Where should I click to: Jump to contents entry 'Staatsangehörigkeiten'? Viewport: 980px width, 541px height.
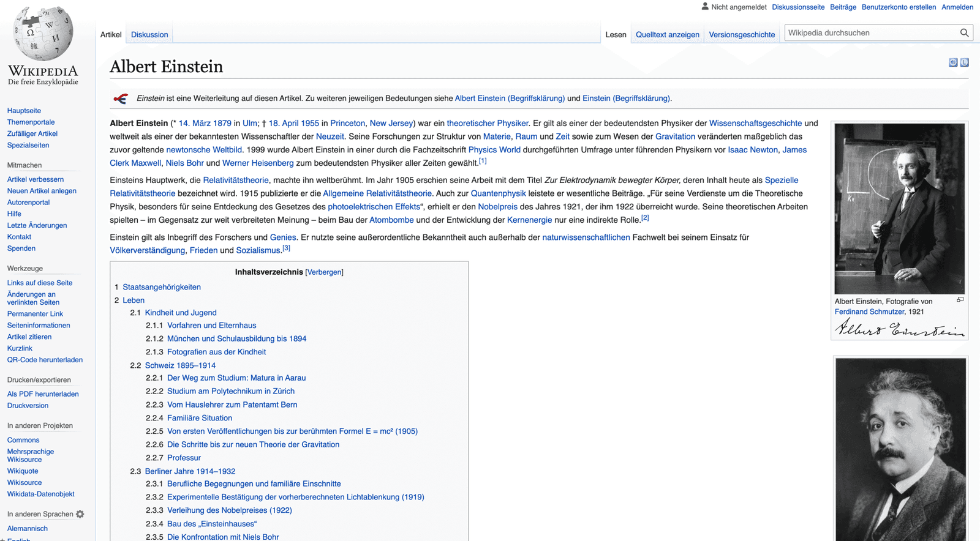[x=162, y=287]
